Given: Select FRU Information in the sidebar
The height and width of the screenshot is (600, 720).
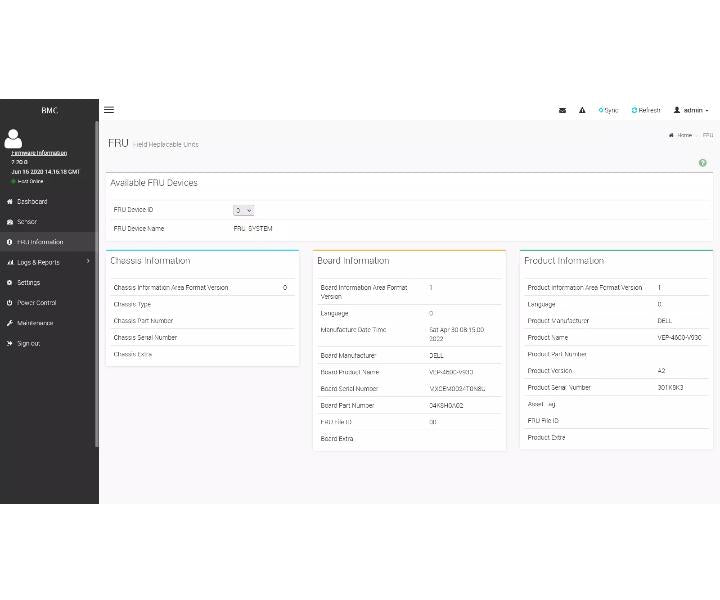Looking at the screenshot, I should pyautogui.click(x=48, y=242).
